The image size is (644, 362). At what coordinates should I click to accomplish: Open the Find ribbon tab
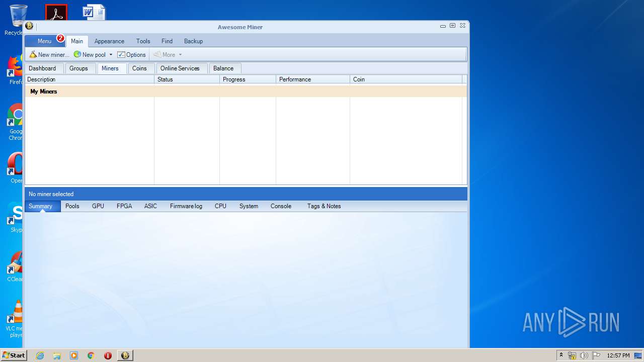[167, 41]
